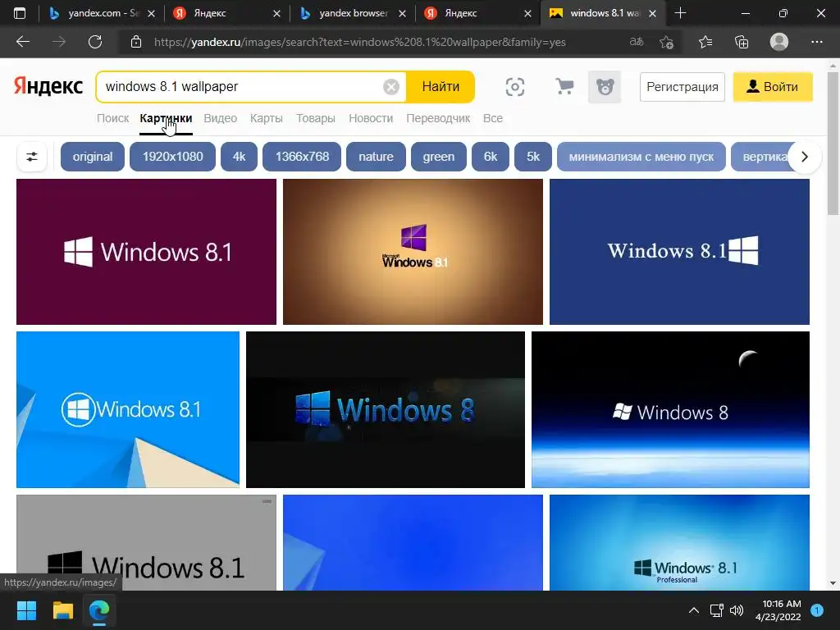Click the Найти search button
This screenshot has height=630, width=840.
441,87
